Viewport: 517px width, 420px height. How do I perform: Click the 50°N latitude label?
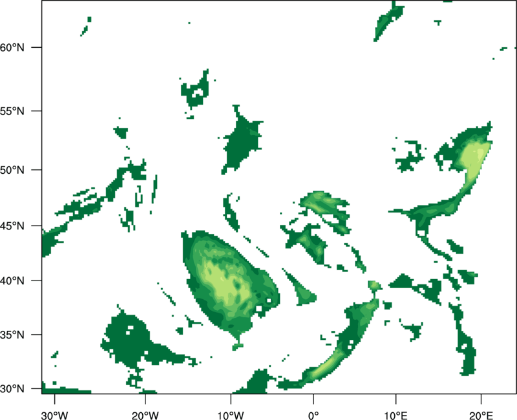click(12, 170)
